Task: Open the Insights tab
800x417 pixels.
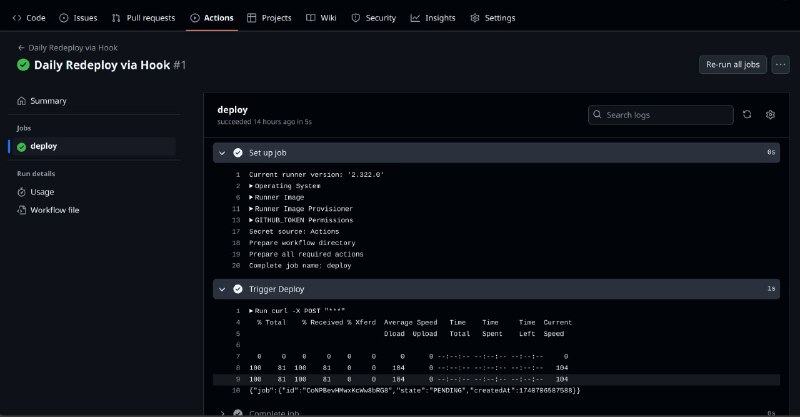Action: click(434, 18)
